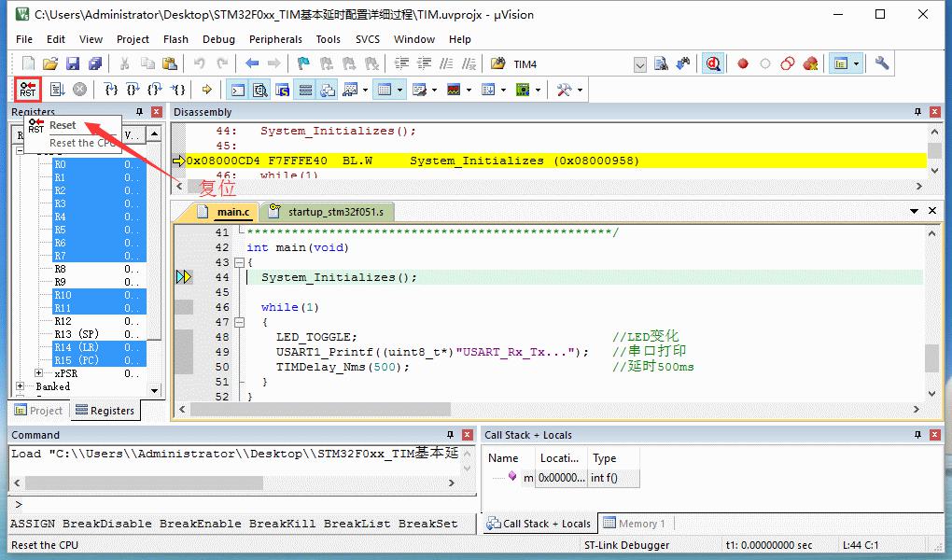The height and width of the screenshot is (560, 952).
Task: Click the Find in Files icon
Action: (497, 63)
